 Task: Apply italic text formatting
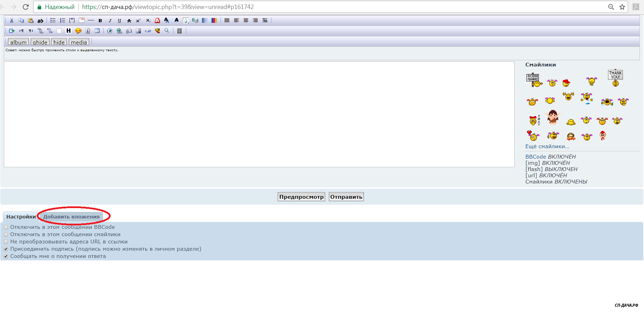pyautogui.click(x=110, y=21)
